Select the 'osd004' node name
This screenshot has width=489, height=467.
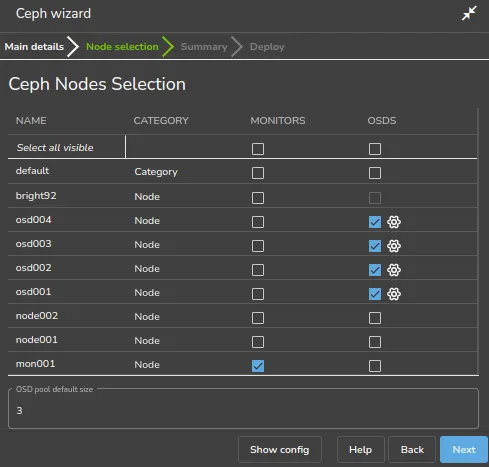(x=33, y=220)
